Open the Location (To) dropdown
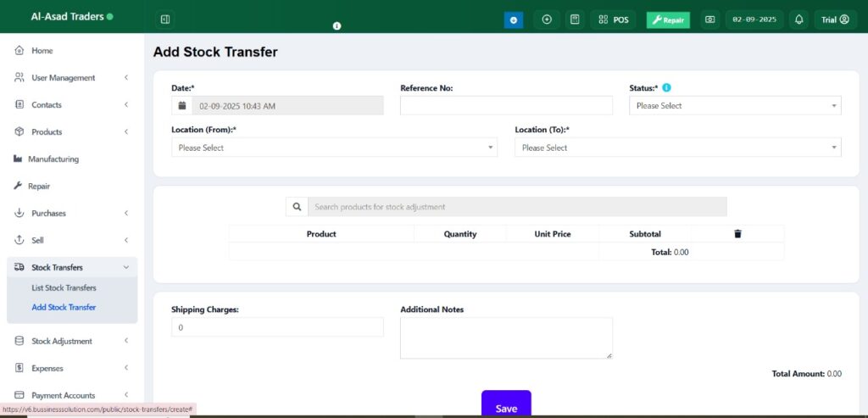Viewport: 868px width, 418px height. 677,148
